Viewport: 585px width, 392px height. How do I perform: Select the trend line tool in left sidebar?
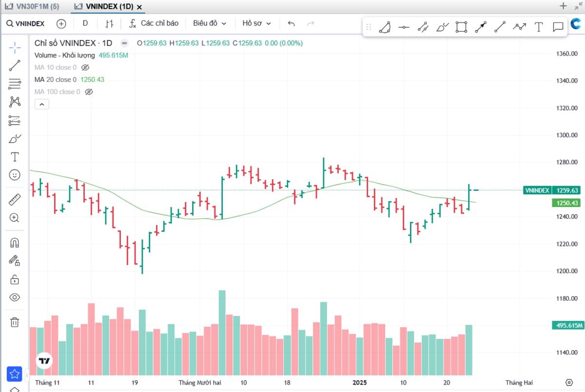point(15,65)
